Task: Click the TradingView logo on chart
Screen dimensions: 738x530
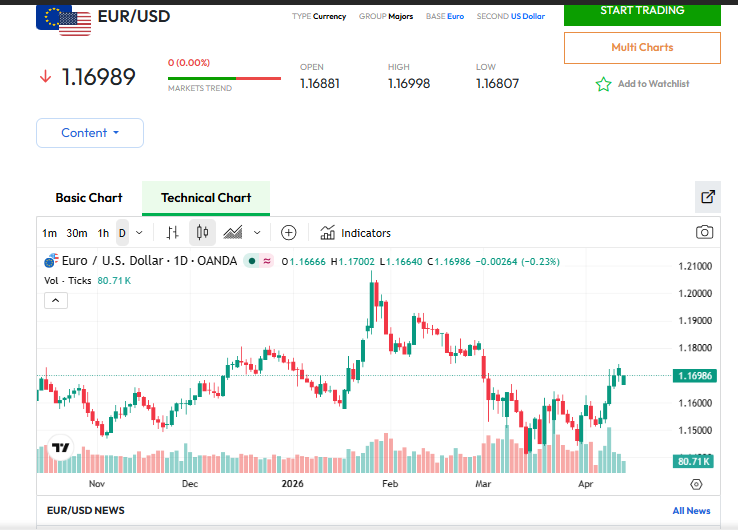Action: coord(61,448)
